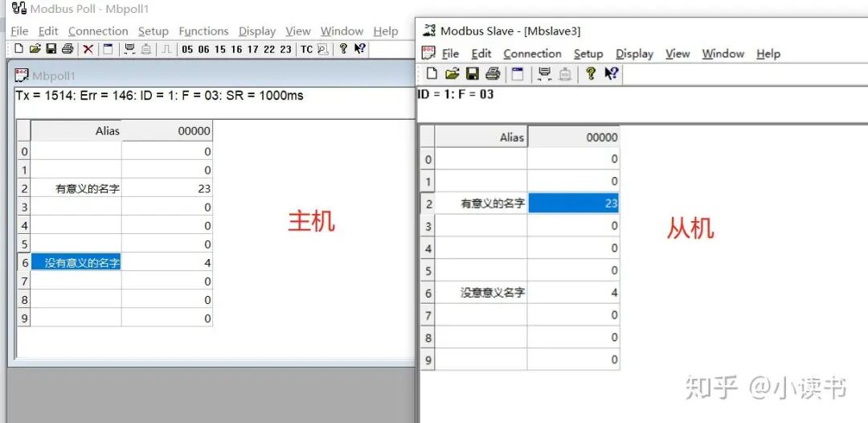Open the View menu in Modbus Slave
The image size is (868, 423).
[678, 54]
